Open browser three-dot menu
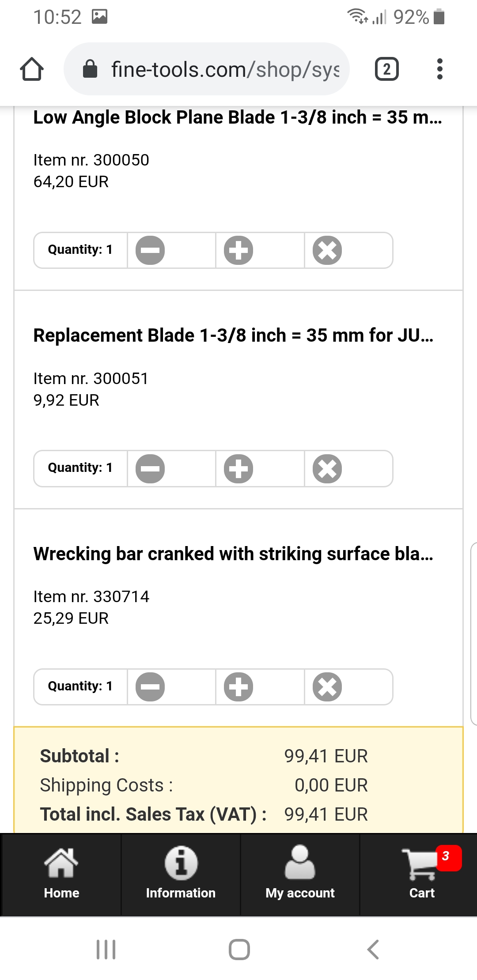 (x=439, y=69)
